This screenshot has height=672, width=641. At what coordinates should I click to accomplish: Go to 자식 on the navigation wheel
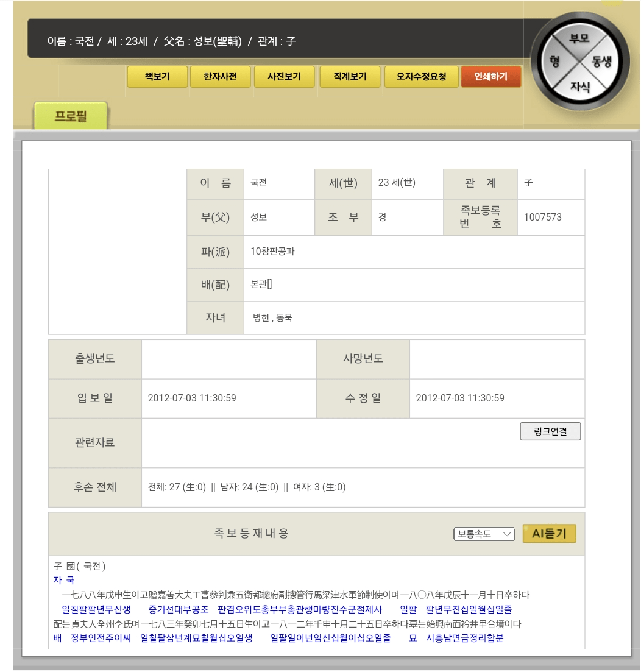coord(579,87)
